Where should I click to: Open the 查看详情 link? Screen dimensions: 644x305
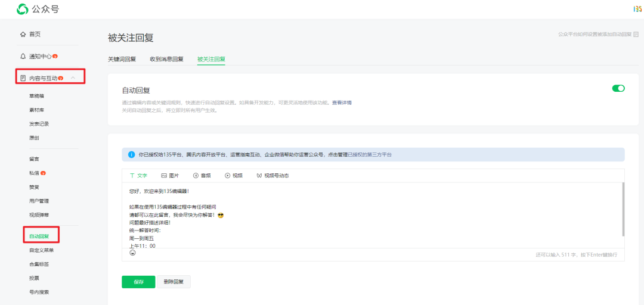(x=342, y=102)
